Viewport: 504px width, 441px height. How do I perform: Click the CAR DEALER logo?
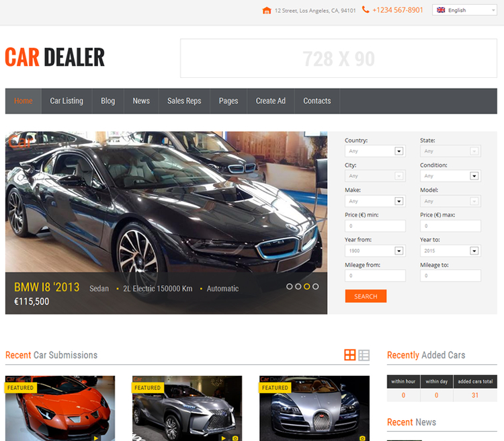[54, 57]
